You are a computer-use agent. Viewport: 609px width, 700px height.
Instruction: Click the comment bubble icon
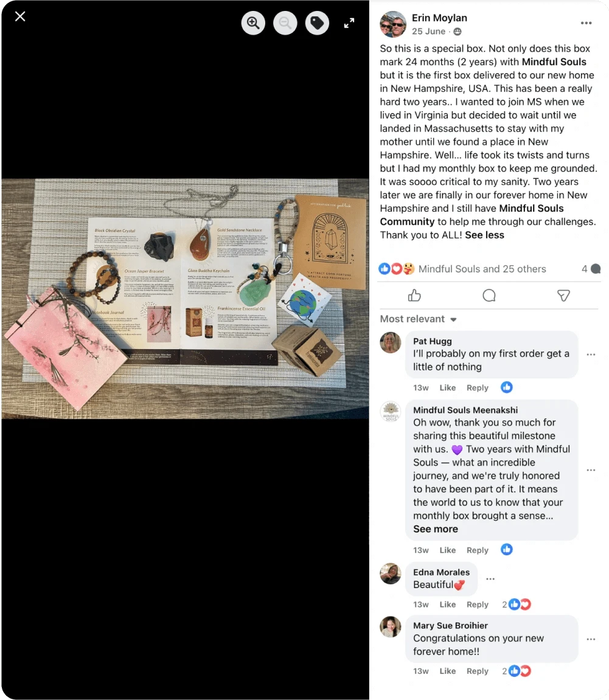tap(489, 296)
